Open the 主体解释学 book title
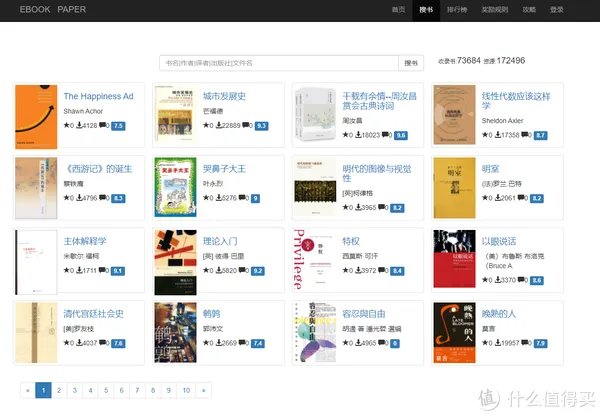Viewport: 600px width, 416px height. pos(85,241)
